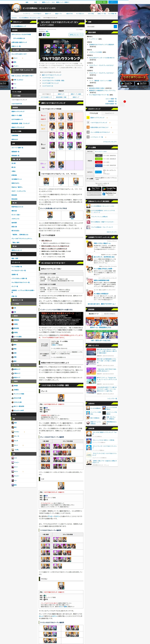This screenshot has width=150, height=644.
Task: Open the iOS platform label button
Action: pyautogui.click(x=99, y=156)
